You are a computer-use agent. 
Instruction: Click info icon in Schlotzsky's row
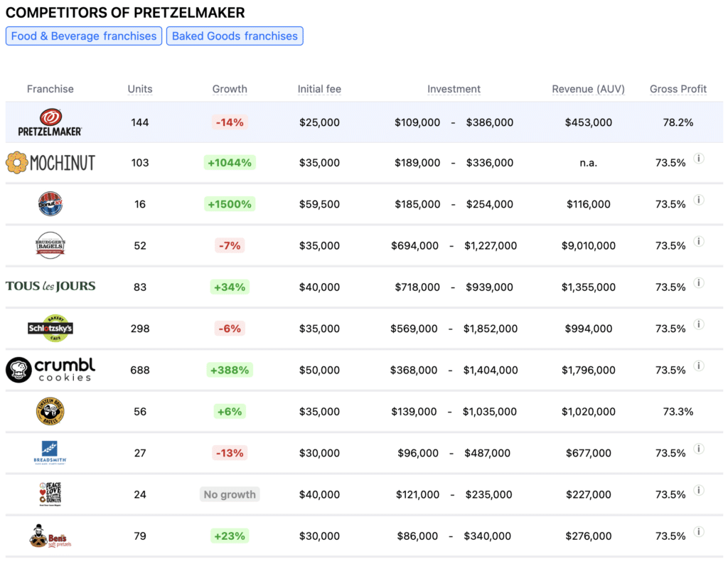pos(699,324)
